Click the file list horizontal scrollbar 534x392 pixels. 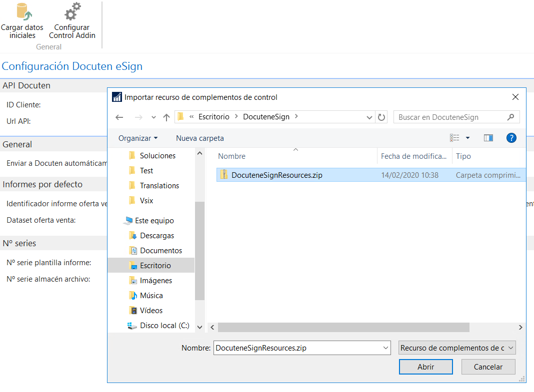pos(343,327)
